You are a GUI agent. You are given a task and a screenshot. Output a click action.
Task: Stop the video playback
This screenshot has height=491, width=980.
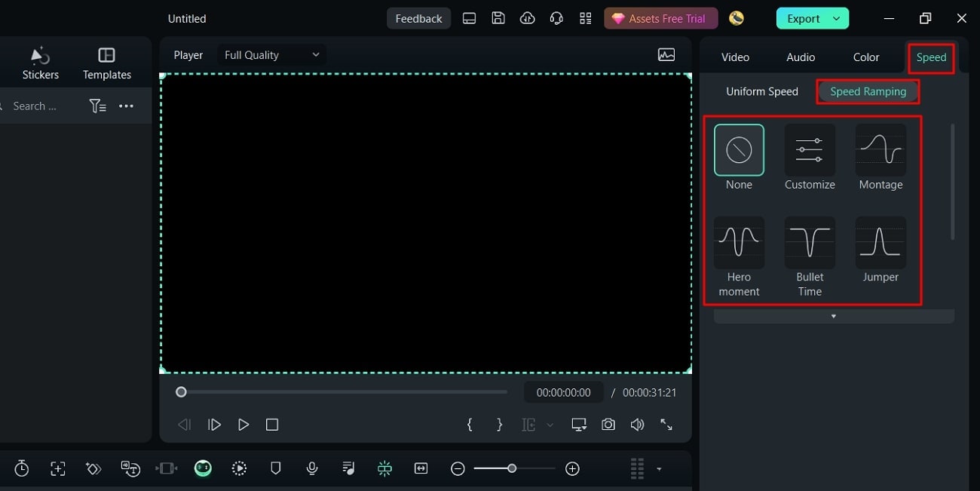tap(272, 425)
